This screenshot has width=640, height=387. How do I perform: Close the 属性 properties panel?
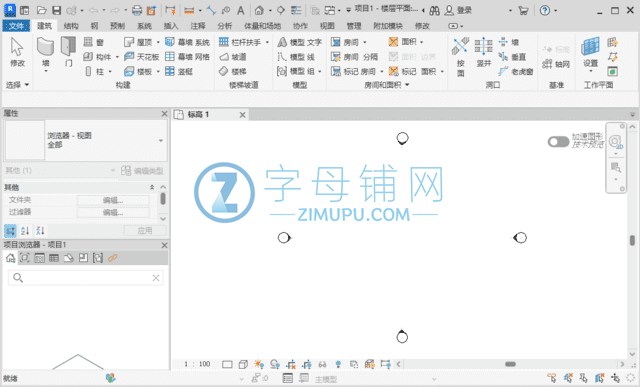(x=164, y=113)
